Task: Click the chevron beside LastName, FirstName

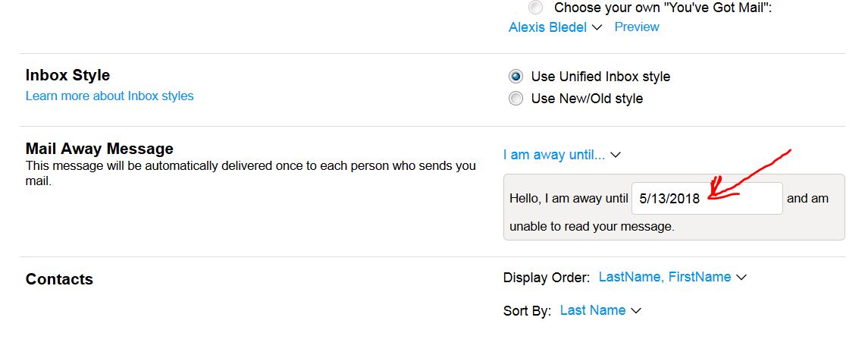Action: (x=741, y=277)
